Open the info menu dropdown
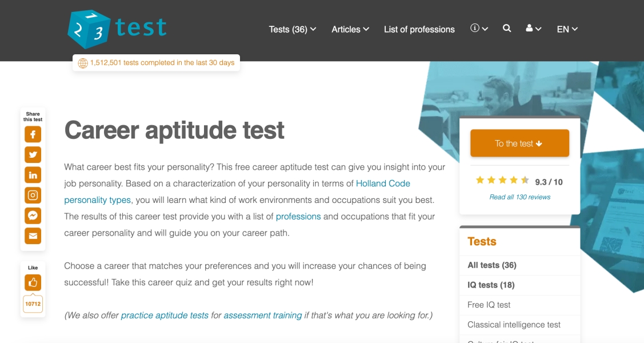 coord(479,29)
